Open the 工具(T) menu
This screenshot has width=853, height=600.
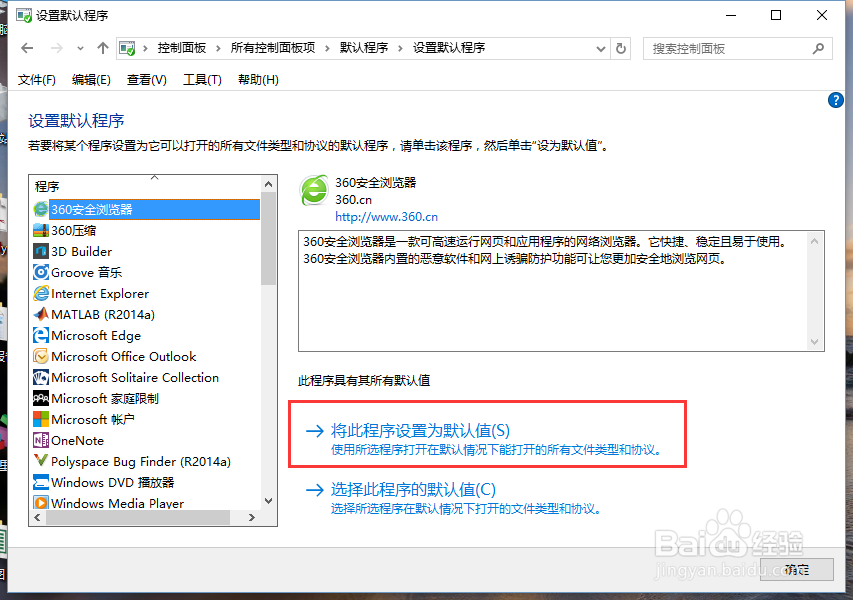click(202, 80)
